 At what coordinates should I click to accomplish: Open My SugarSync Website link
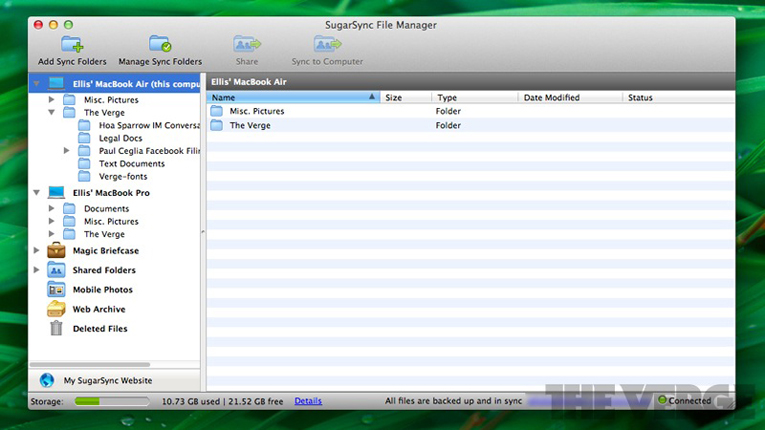tap(108, 380)
